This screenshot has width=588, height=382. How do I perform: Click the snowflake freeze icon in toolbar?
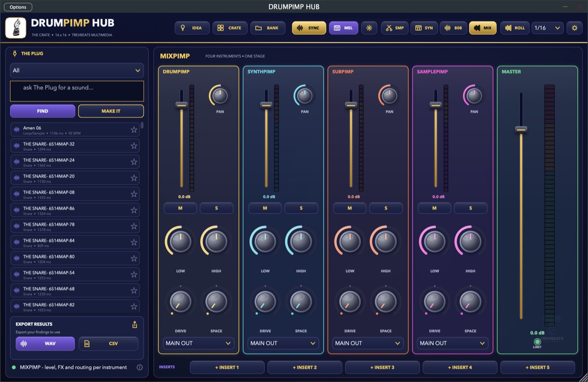[x=369, y=28]
